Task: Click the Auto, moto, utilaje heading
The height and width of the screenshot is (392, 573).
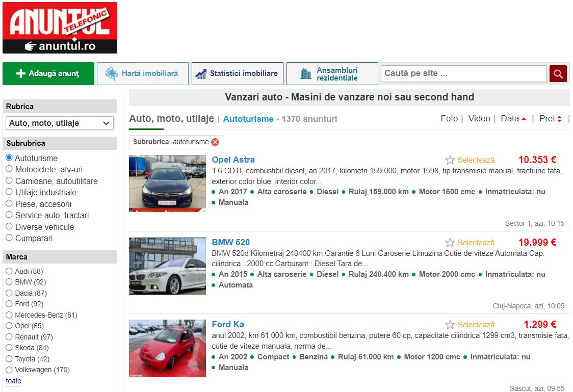Action: tap(171, 119)
